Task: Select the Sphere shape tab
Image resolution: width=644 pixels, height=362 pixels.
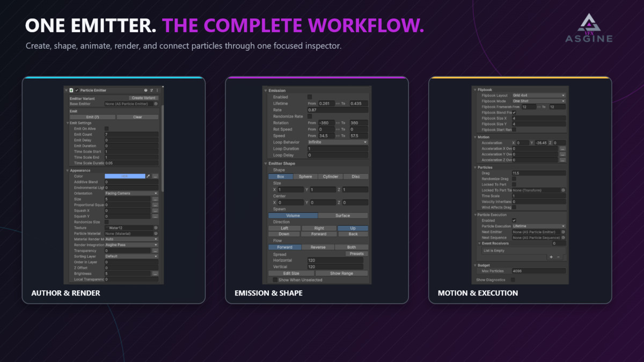Action: [305, 176]
